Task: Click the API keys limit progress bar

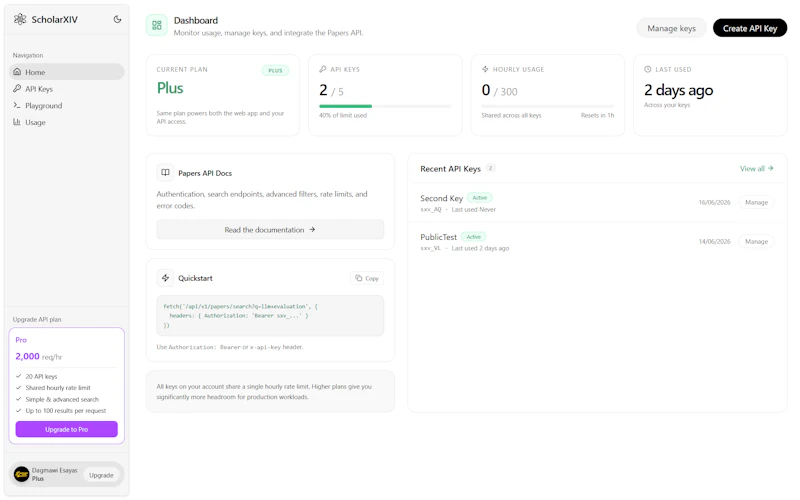Action: tap(385, 106)
